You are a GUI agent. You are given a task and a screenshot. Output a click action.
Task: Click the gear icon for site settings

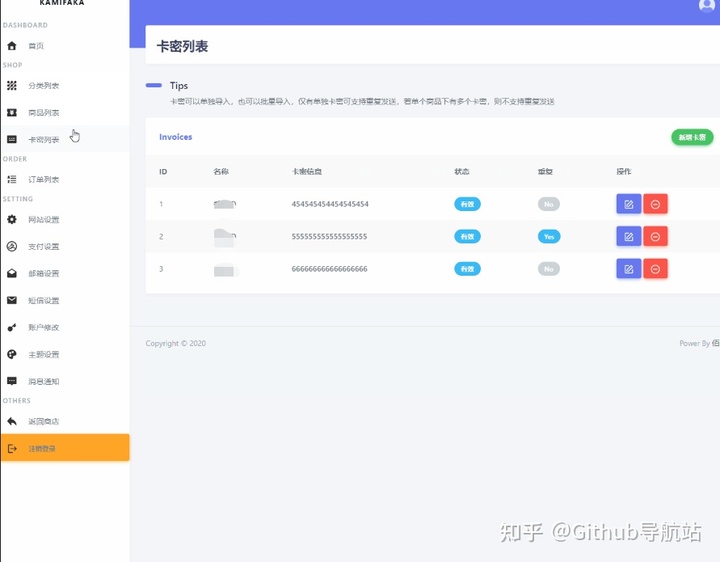12,219
